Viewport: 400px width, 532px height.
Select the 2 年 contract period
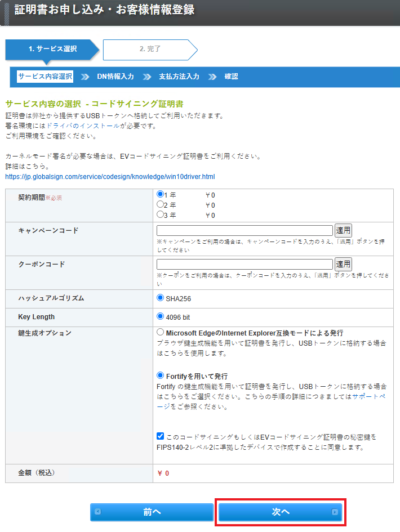pyautogui.click(x=160, y=204)
